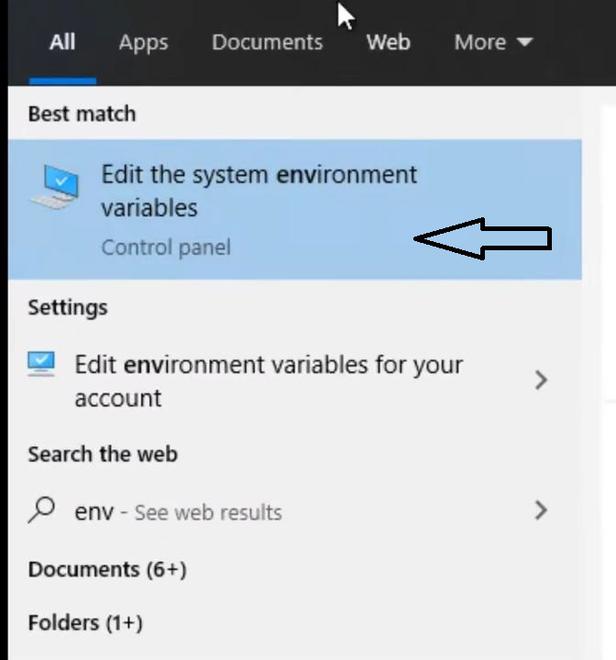
Task: Show the Folders (1+) results group
Action: (x=85, y=623)
